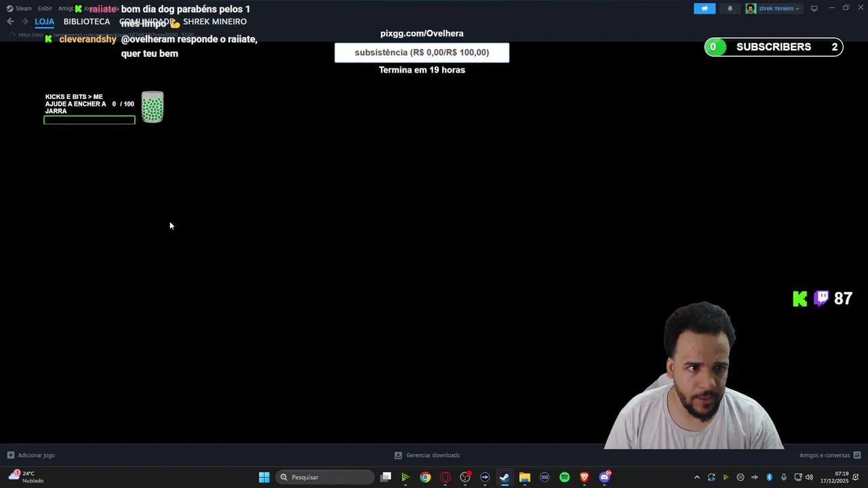The height and width of the screenshot is (488, 868).
Task: Open Amigos e conversas
Action: 830,455
